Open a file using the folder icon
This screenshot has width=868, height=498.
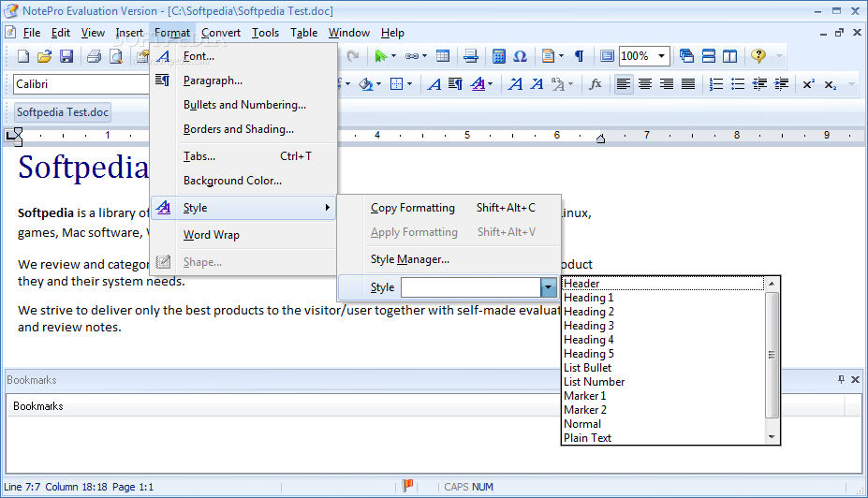tap(45, 56)
